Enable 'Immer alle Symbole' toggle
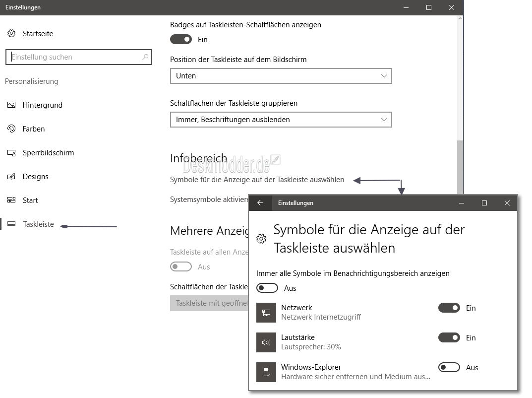Image resolution: width=532 pixels, height=398 pixels. 267,288
